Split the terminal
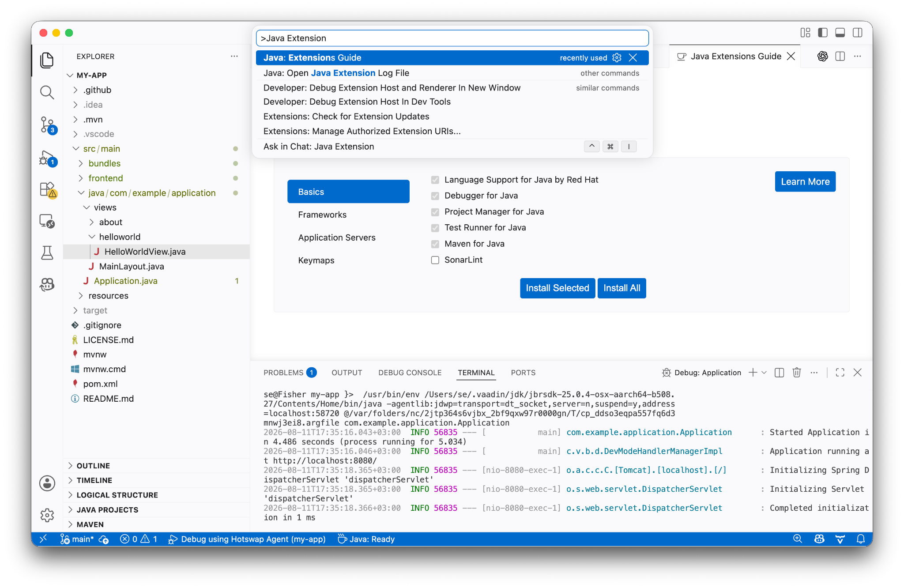The width and height of the screenshot is (904, 588). pos(779,373)
